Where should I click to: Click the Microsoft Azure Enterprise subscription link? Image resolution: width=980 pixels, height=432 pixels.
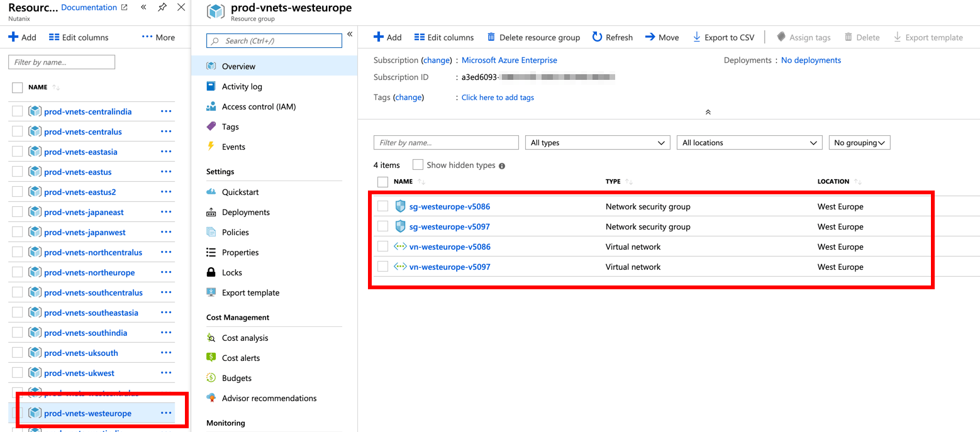[509, 60]
